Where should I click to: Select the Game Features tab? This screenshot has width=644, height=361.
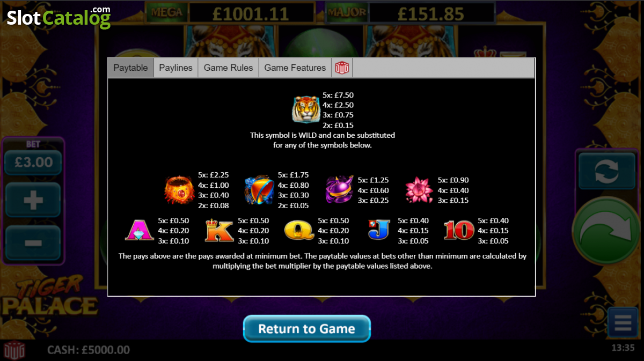pos(295,68)
